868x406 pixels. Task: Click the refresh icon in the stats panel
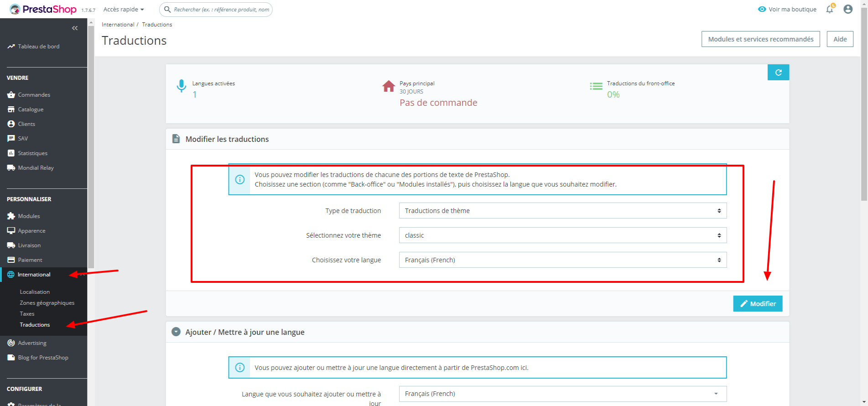[x=778, y=73]
